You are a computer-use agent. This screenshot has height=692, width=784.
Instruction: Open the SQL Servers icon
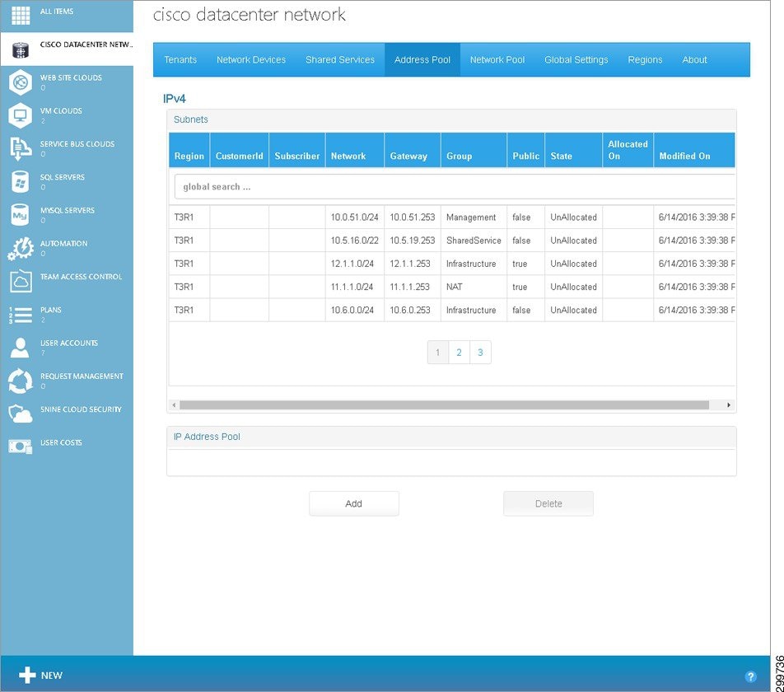pos(21,181)
